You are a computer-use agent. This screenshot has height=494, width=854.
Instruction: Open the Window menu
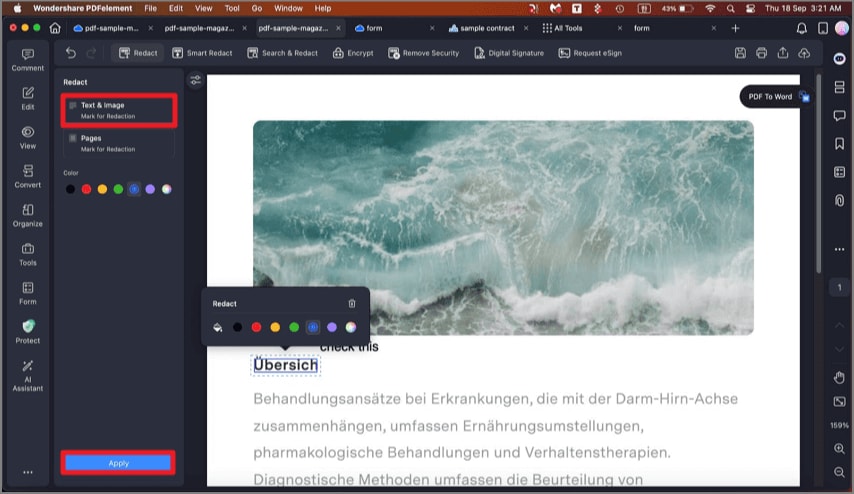(288, 8)
